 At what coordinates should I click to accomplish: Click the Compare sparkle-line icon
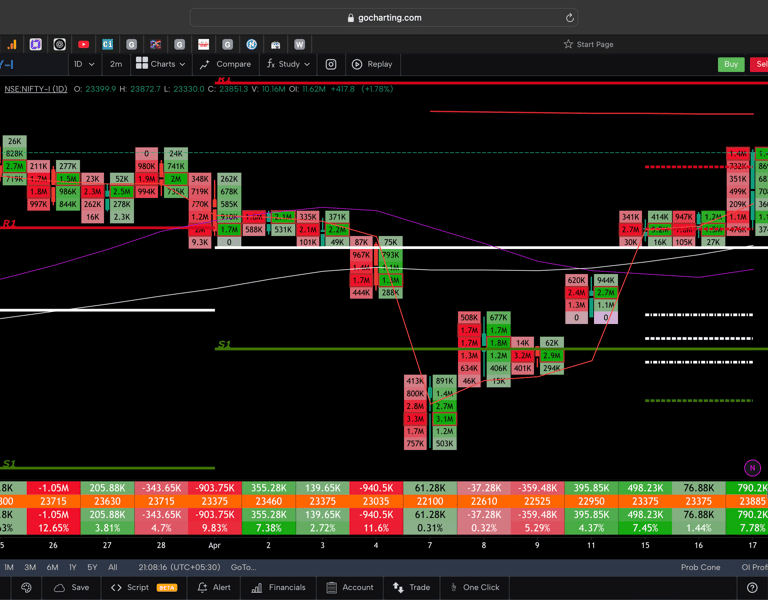[x=205, y=64]
